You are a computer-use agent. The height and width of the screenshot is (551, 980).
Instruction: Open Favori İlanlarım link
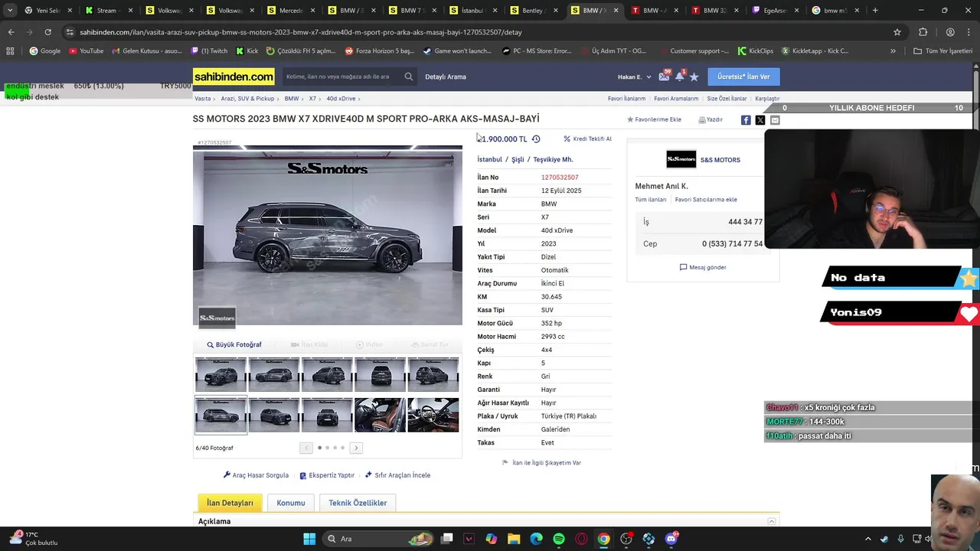click(626, 99)
